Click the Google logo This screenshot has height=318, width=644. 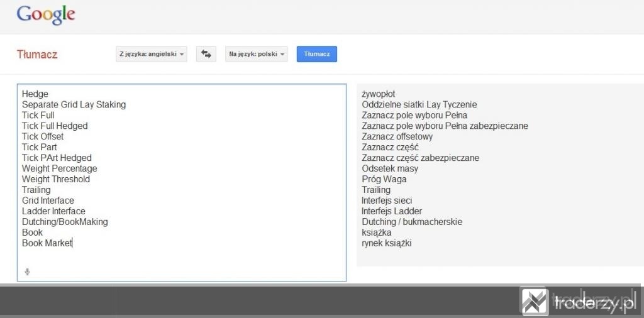(46, 16)
